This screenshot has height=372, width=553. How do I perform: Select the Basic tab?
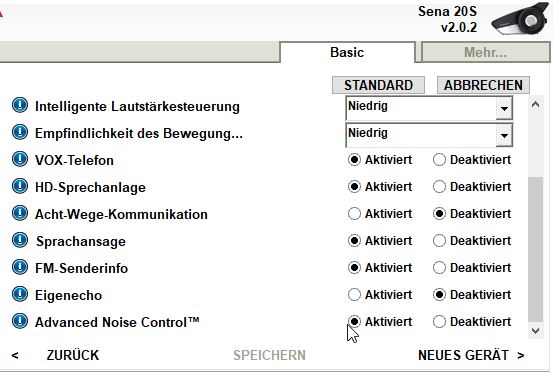click(347, 53)
